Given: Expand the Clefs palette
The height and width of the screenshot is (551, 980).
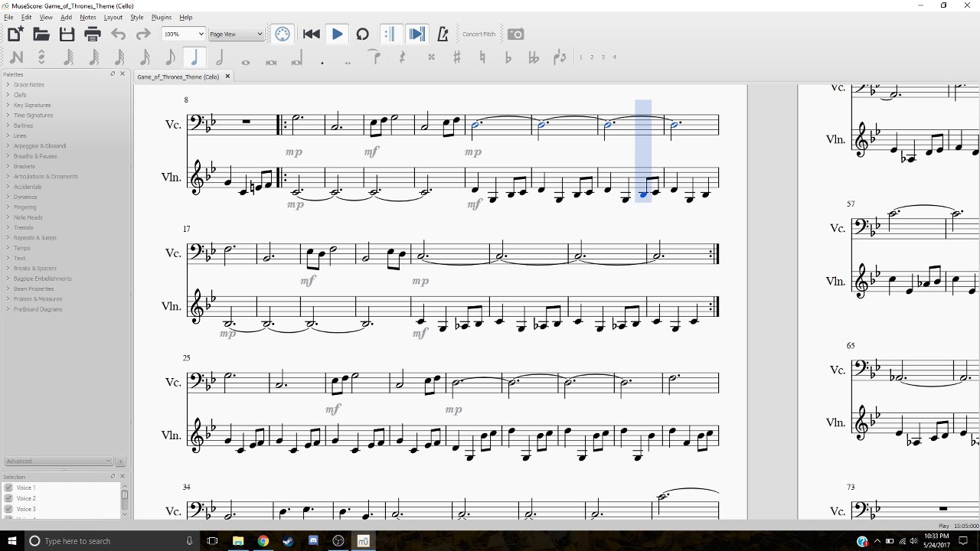Looking at the screenshot, I should [20, 95].
